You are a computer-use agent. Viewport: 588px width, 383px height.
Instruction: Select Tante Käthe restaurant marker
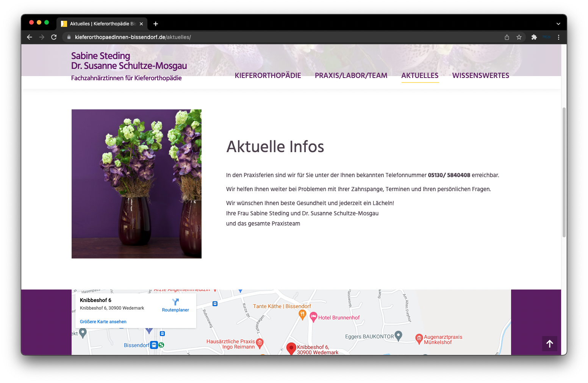pyautogui.click(x=302, y=314)
